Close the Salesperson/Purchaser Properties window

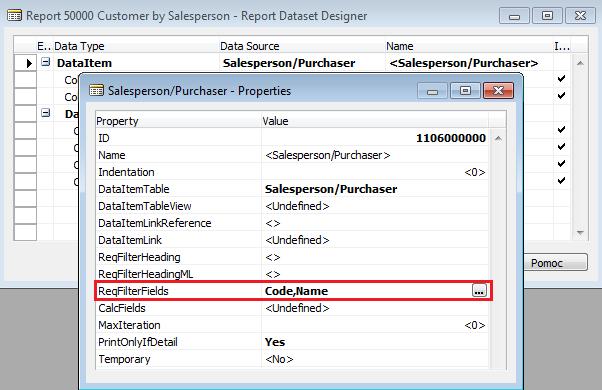498,91
